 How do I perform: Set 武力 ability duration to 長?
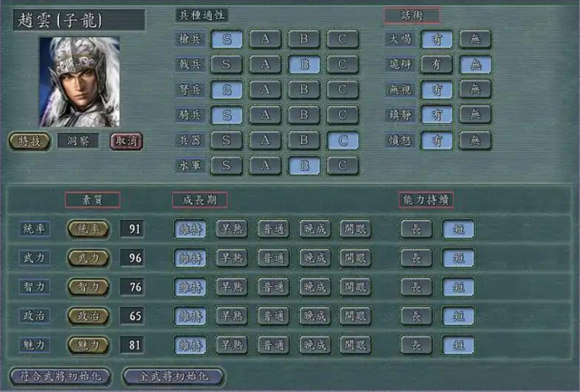coord(417,258)
